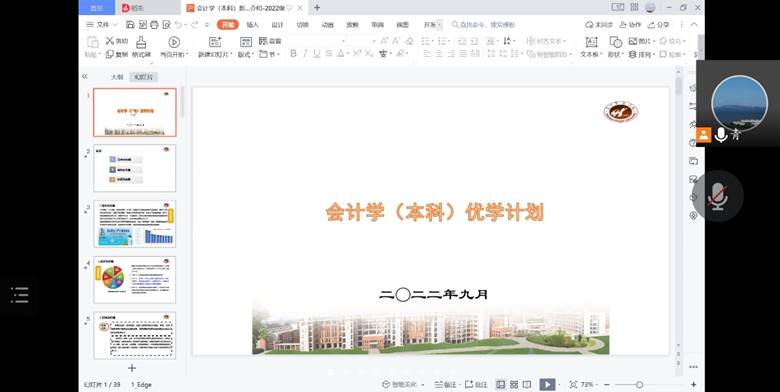Collapse the ribbon with chevron arrow

694,24
